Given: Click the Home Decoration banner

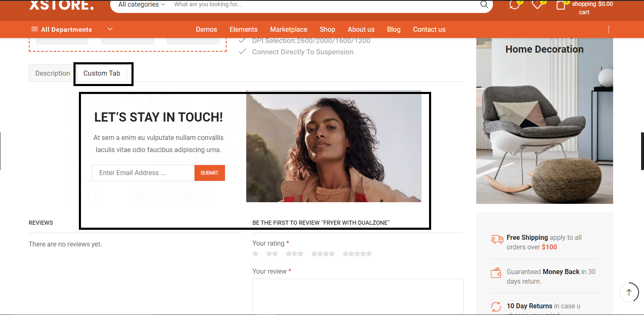Looking at the screenshot, I should coord(545,121).
